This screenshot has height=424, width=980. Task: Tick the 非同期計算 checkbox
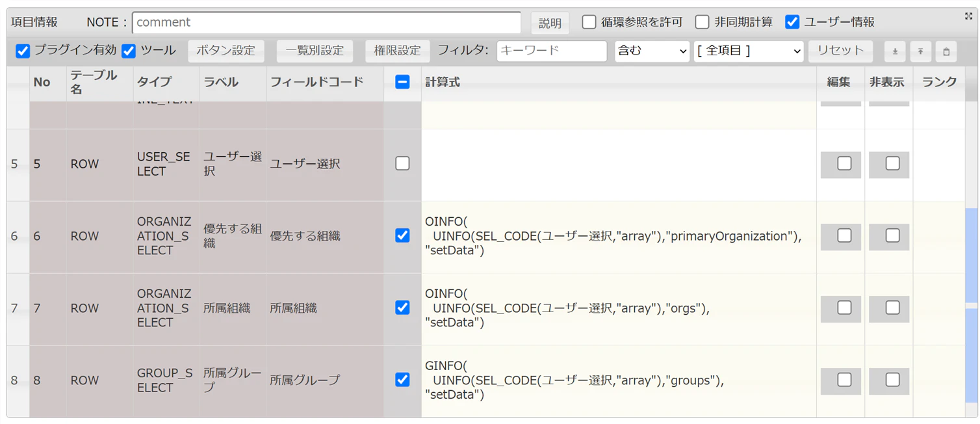[x=702, y=21]
